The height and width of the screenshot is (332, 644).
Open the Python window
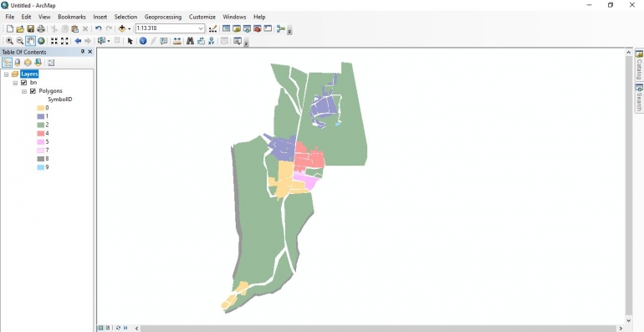click(x=268, y=28)
